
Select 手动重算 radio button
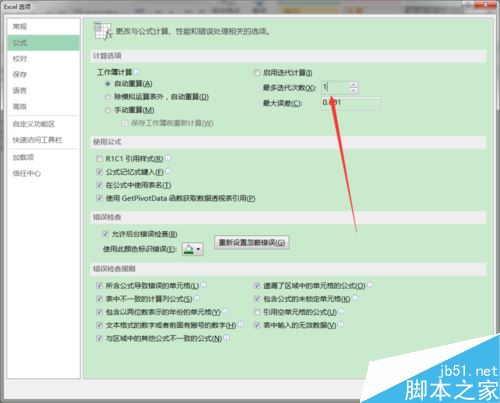[108, 110]
